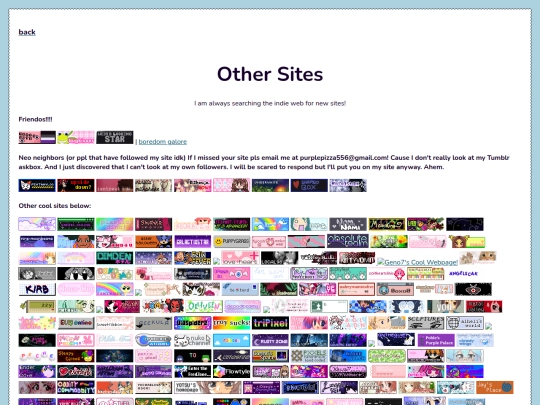Viewport: 540px width, 405px height.
Task: Click the blue-sky rainbow cloud button
Action: pyautogui.click(x=270, y=224)
